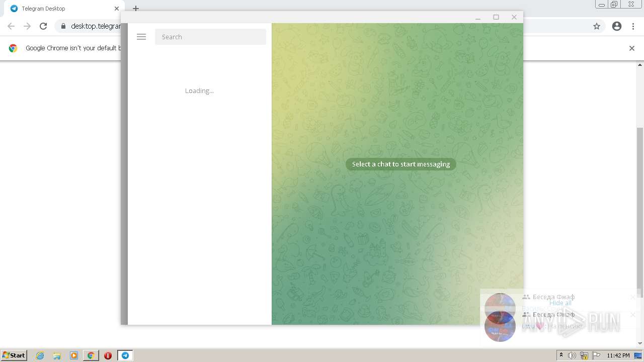The image size is (644, 362).
Task: Click the Show desktop button
Action: 638,355
